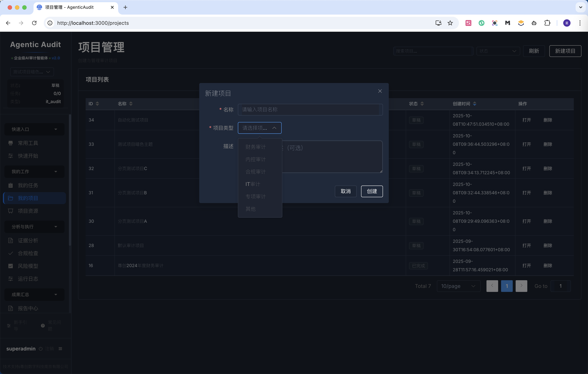Collapse the 项目类型 dropdown selector
The width and height of the screenshot is (588, 374).
click(259, 128)
